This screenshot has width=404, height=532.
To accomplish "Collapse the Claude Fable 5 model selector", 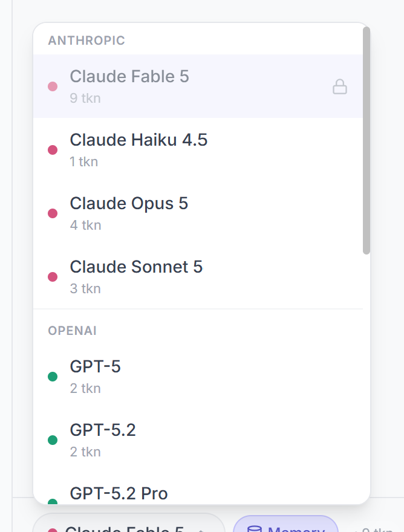I will (129, 523).
